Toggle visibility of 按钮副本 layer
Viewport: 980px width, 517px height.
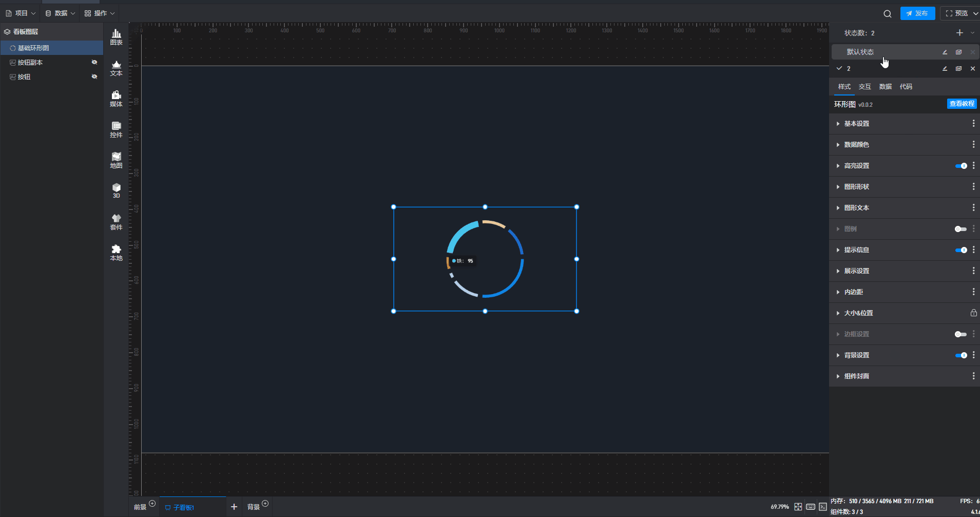(94, 62)
